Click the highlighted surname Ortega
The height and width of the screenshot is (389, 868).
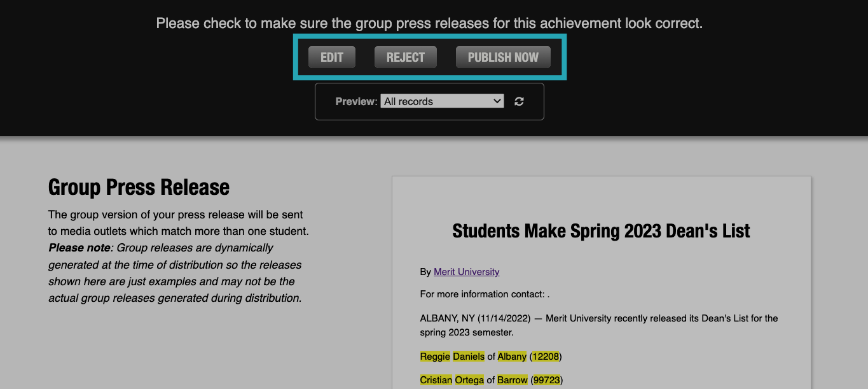coord(469,379)
